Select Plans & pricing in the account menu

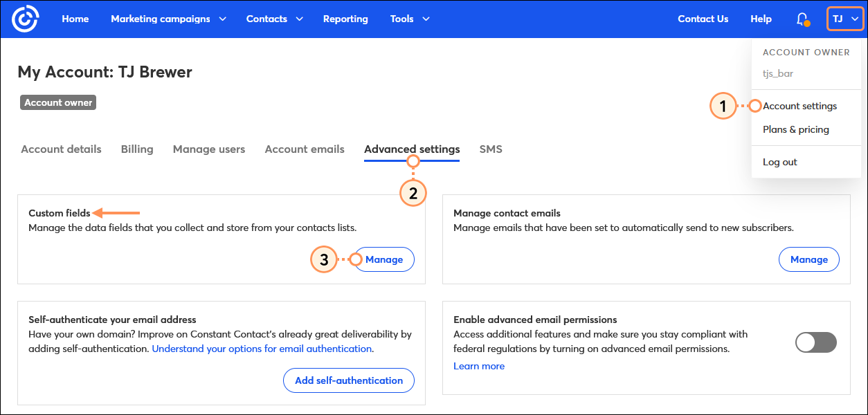point(796,129)
